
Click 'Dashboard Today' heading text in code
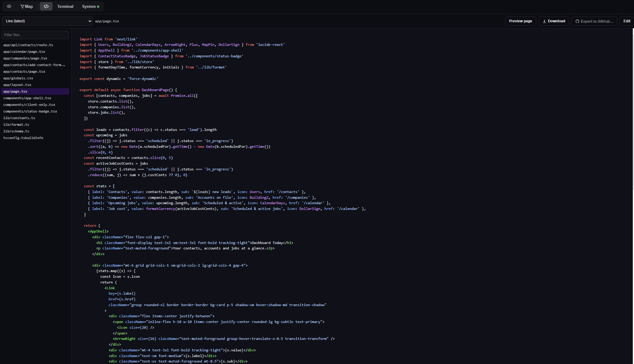tap(267, 243)
